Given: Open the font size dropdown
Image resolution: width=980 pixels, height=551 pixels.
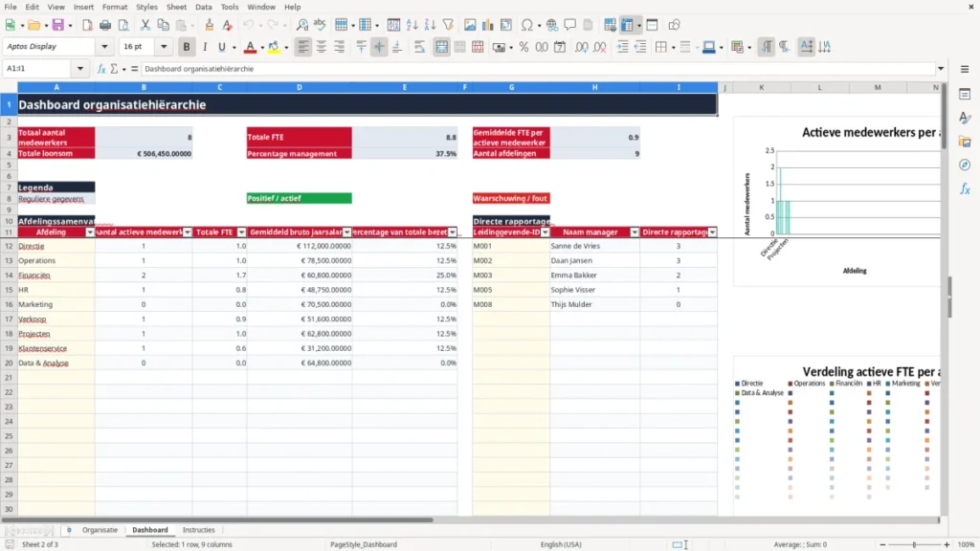Looking at the screenshot, I should (x=164, y=47).
